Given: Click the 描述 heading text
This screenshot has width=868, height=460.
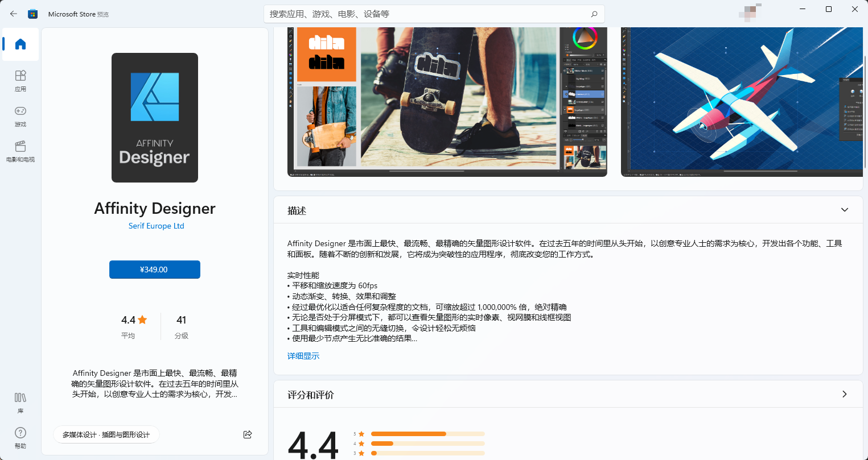Looking at the screenshot, I should 297,210.
